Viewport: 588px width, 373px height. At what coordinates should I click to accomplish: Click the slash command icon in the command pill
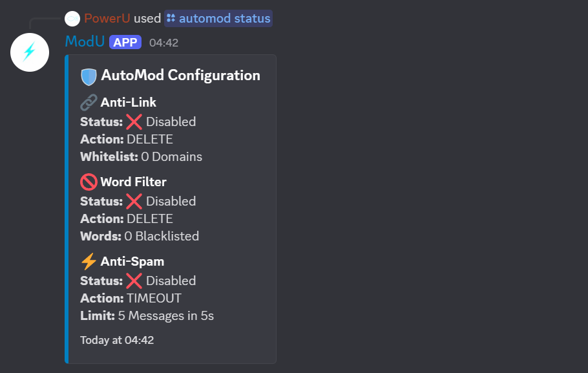tap(171, 18)
